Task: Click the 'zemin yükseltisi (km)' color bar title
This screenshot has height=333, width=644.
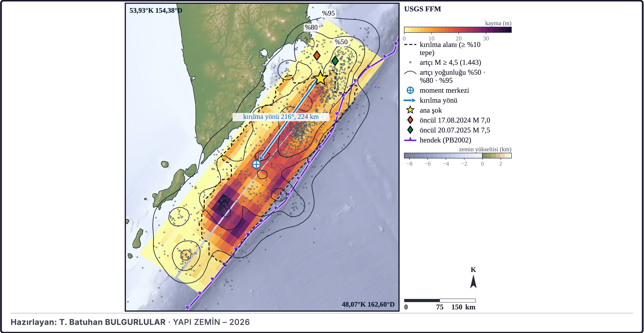Action: coord(485,149)
